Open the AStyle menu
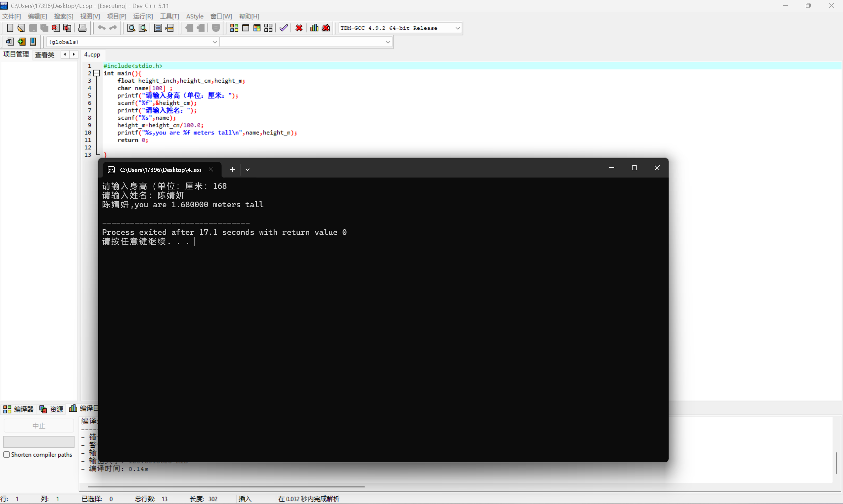Screen dimensions: 843x504 (195, 16)
